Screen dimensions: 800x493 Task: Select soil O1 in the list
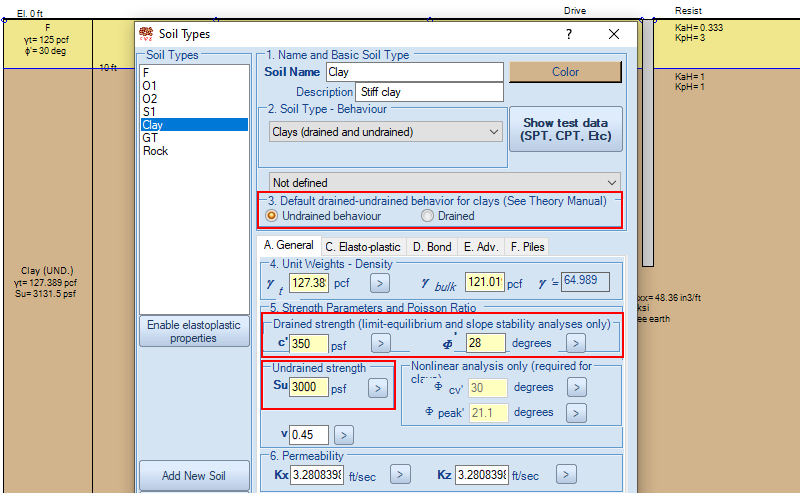194,86
